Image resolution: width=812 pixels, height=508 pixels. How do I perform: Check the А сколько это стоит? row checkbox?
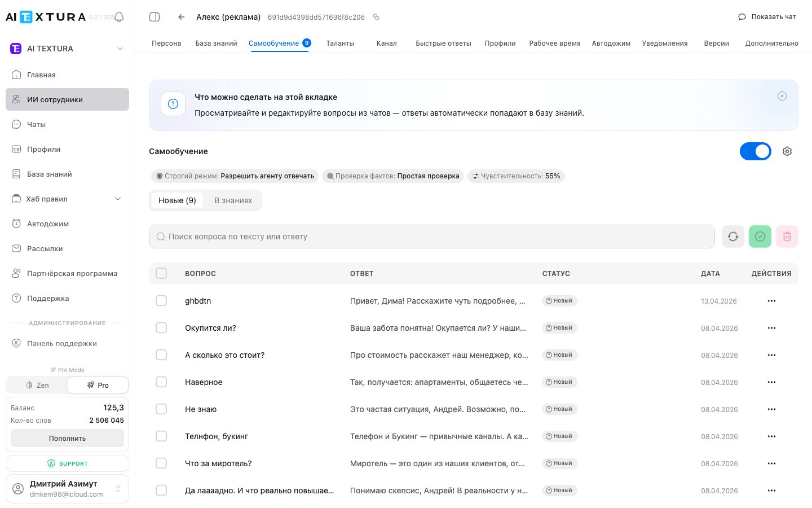click(161, 355)
